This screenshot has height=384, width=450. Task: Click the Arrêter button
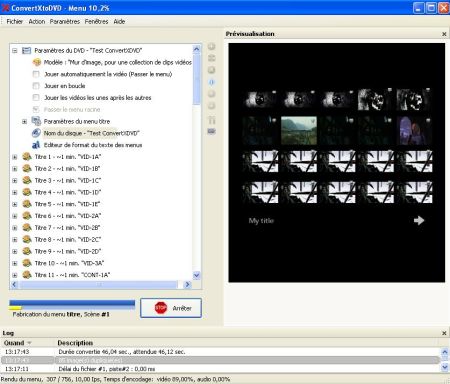click(171, 308)
